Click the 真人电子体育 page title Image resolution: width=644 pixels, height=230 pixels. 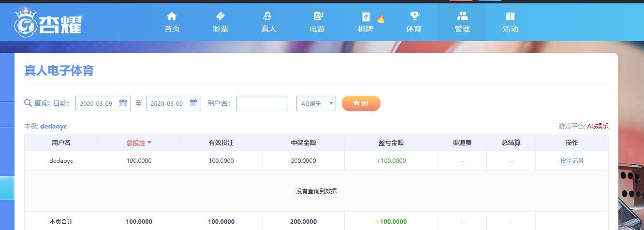click(59, 71)
